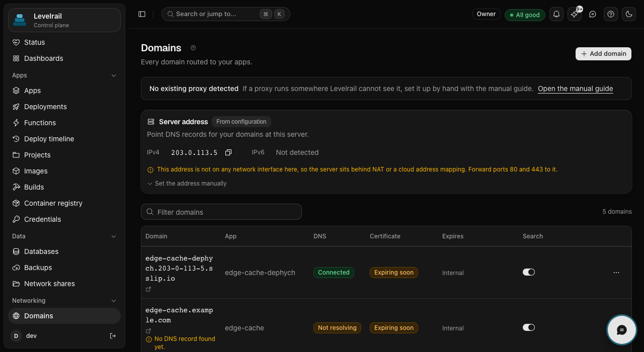Toggle Search for edge-cache-dephych domain

tap(529, 272)
